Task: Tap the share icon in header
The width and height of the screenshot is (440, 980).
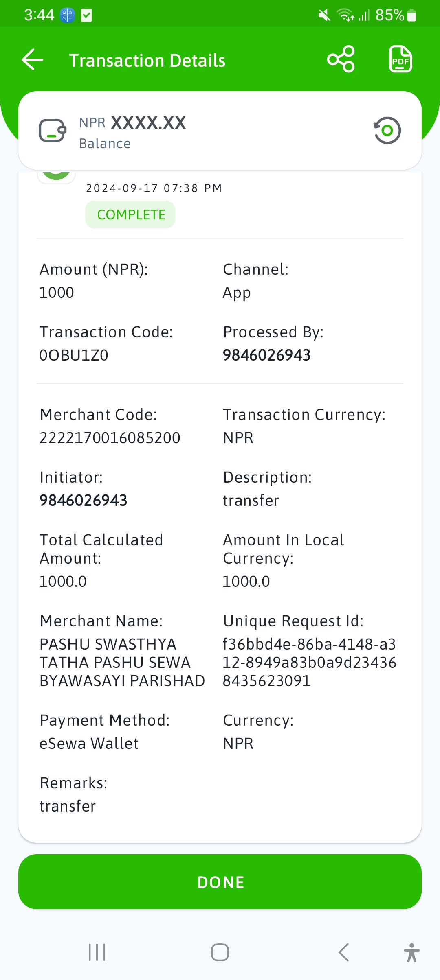Action: 341,59
